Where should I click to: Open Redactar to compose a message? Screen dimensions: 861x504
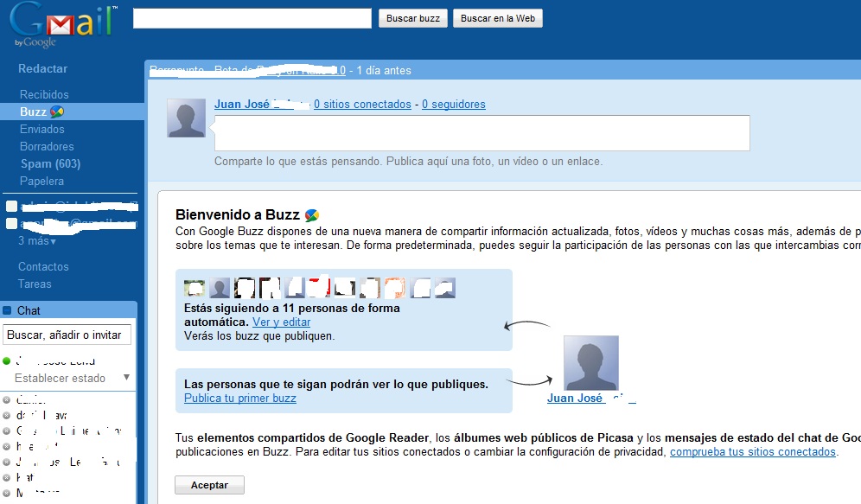click(43, 68)
